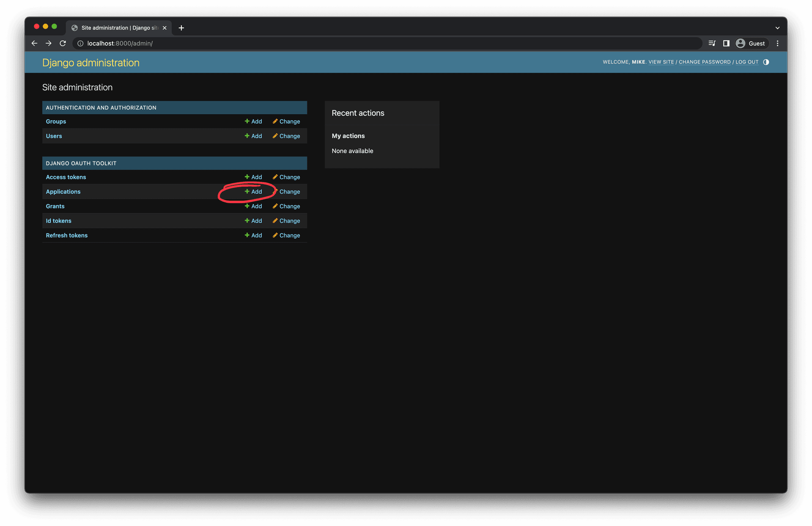Follow the VIEW SITE link

pyautogui.click(x=661, y=62)
